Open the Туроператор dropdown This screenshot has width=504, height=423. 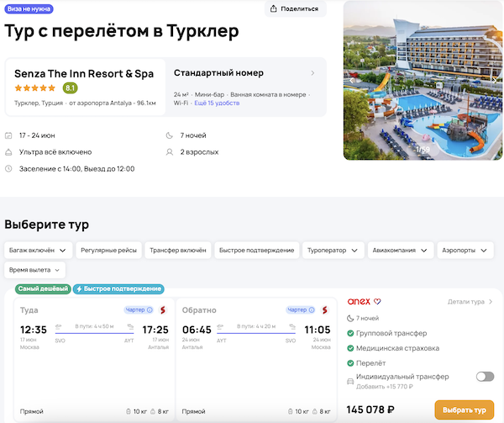click(333, 250)
